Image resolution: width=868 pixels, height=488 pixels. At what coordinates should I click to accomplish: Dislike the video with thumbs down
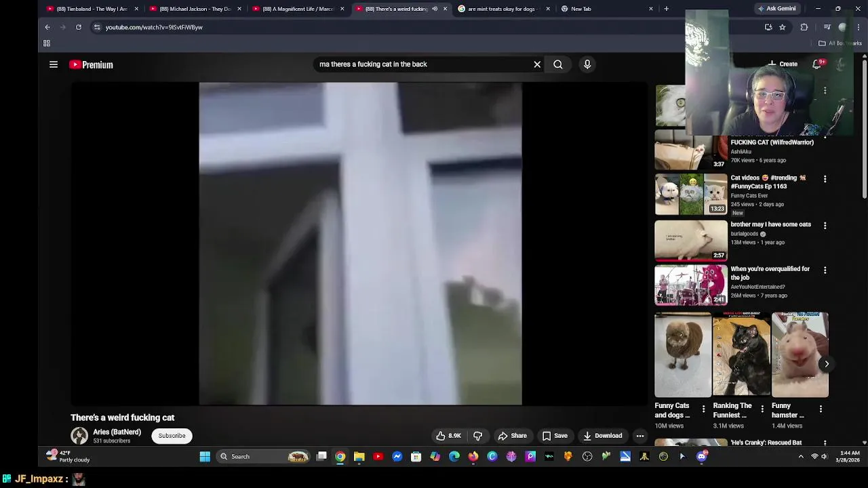tap(477, 436)
